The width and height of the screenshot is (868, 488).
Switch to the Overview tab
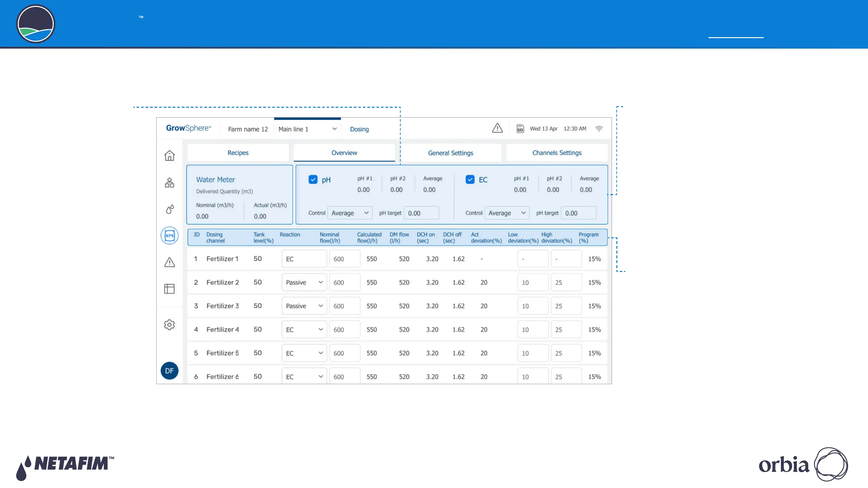(344, 153)
